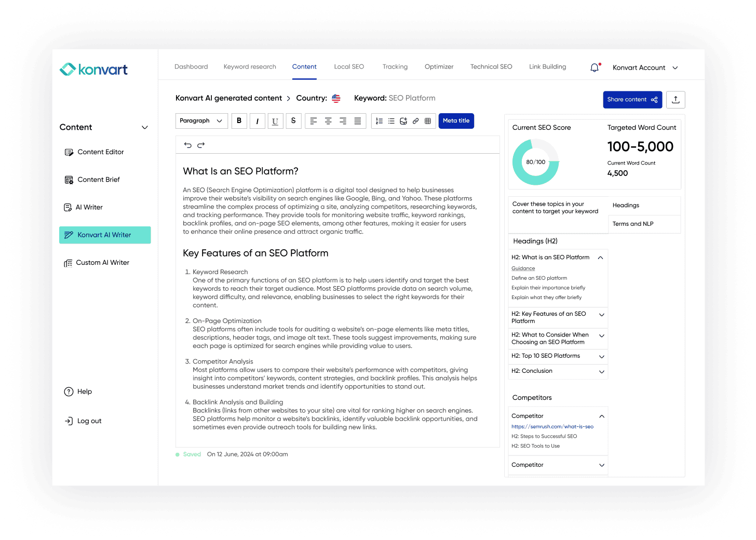Toggle the numbered list
The height and width of the screenshot is (540, 756).
379,120
